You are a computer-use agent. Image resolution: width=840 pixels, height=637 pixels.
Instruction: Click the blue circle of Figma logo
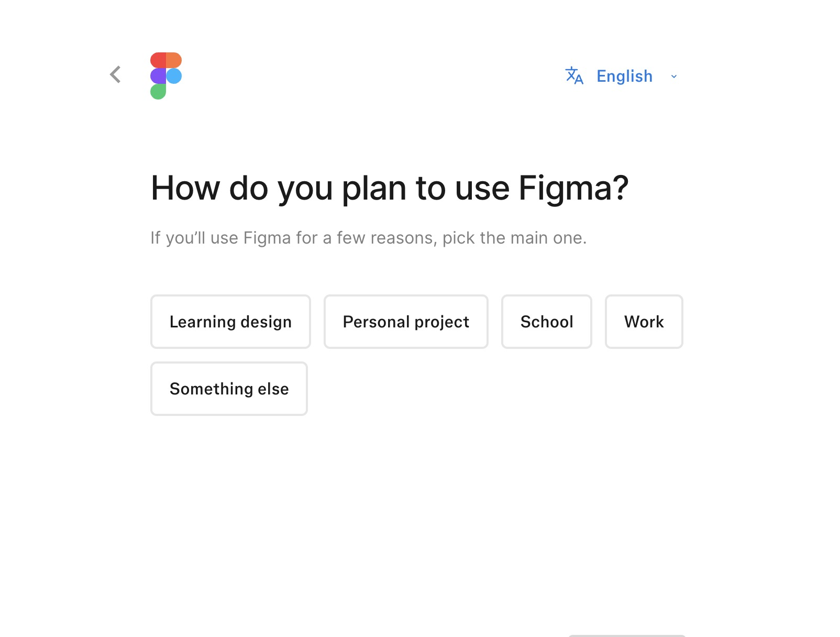click(x=174, y=76)
